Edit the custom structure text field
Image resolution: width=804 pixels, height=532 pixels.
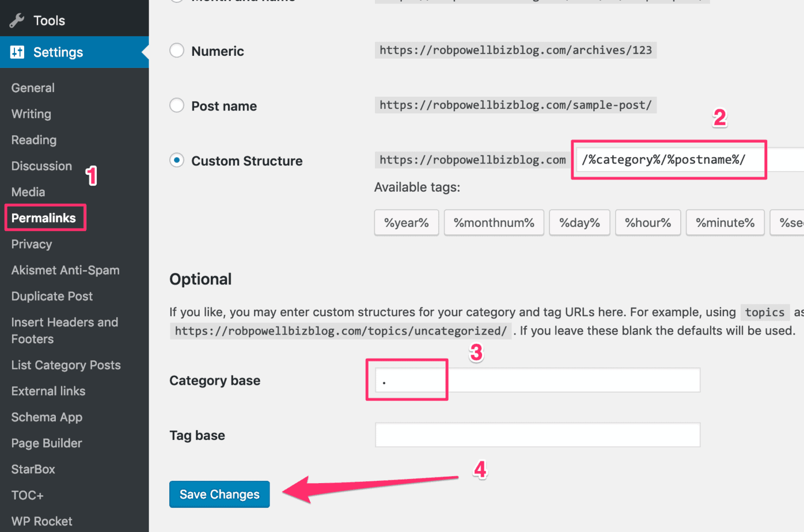click(x=668, y=159)
